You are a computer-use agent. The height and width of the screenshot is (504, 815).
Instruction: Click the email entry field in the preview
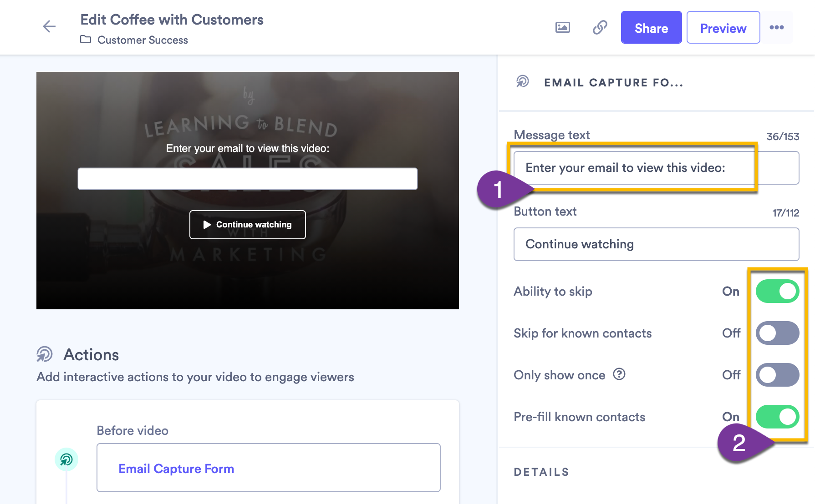(x=247, y=178)
